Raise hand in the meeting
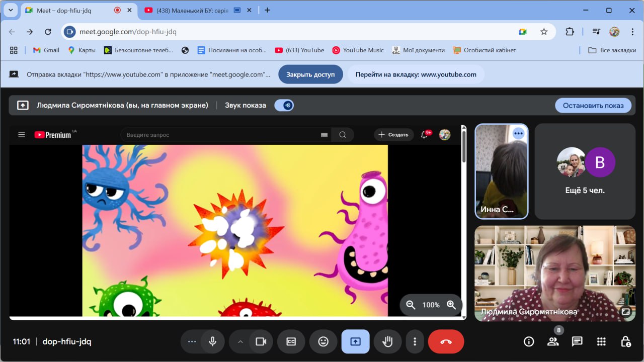 pyautogui.click(x=387, y=341)
